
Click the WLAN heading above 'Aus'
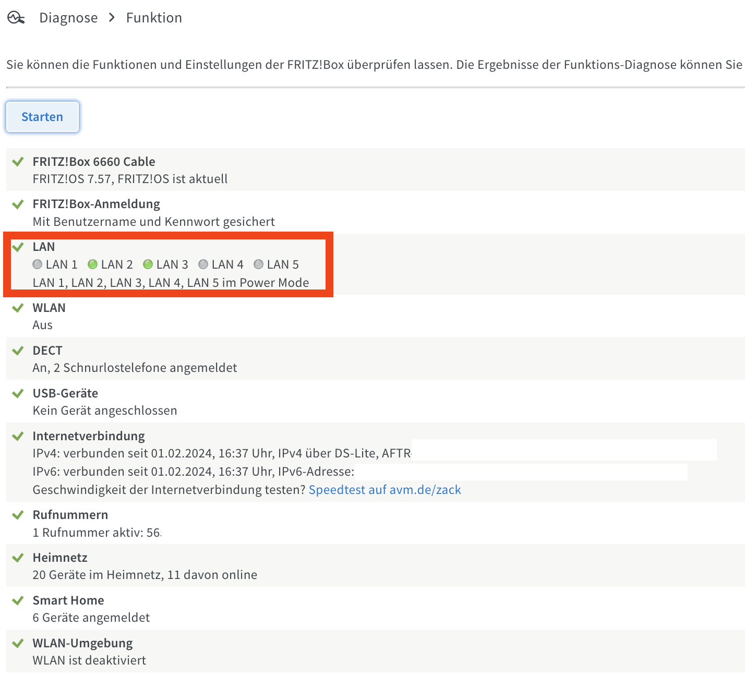pos(49,308)
